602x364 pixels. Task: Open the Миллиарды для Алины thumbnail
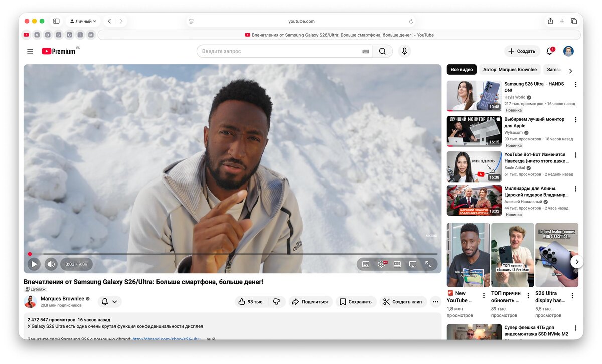[x=474, y=201]
